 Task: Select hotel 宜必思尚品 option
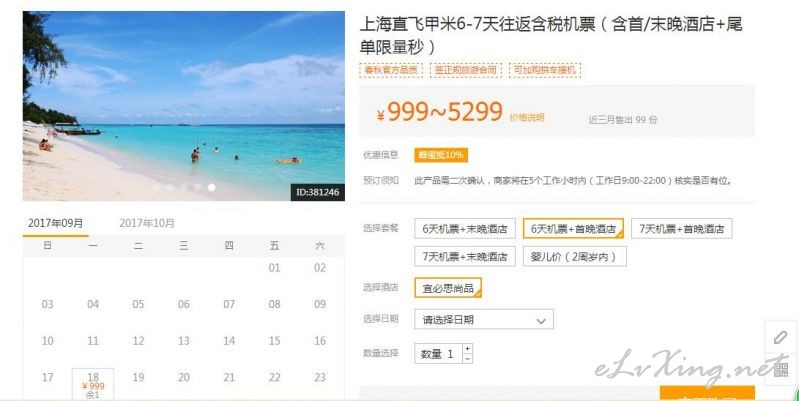tap(448, 288)
